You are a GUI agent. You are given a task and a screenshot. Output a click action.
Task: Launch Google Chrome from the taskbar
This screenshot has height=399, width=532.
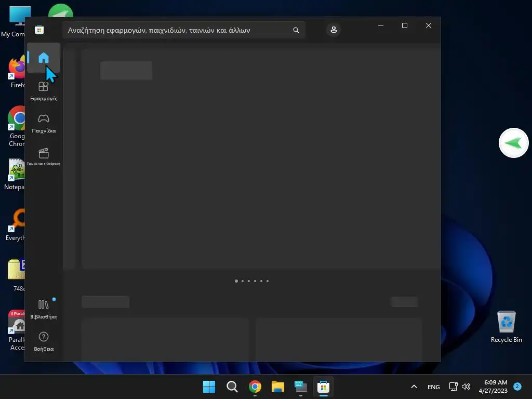point(255,387)
